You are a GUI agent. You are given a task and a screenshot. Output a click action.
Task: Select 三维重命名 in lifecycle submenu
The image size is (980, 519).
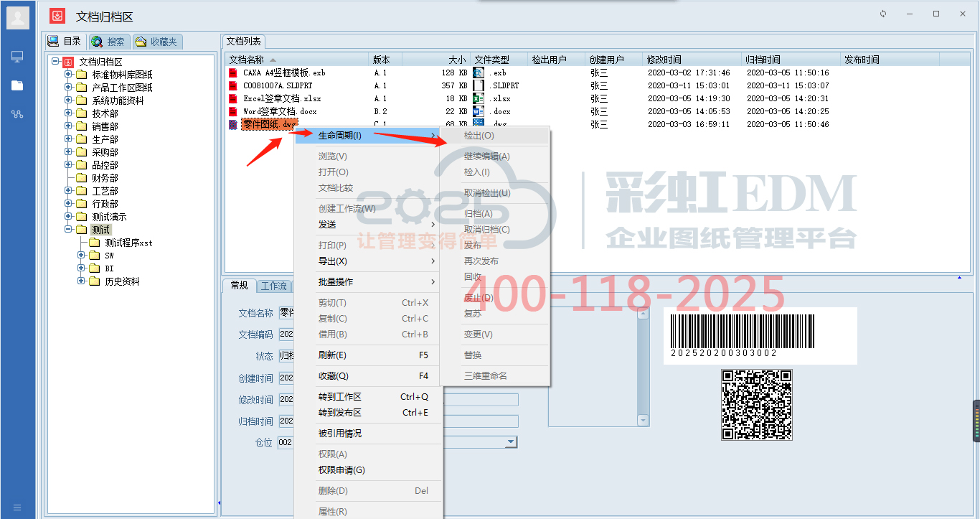pyautogui.click(x=495, y=375)
